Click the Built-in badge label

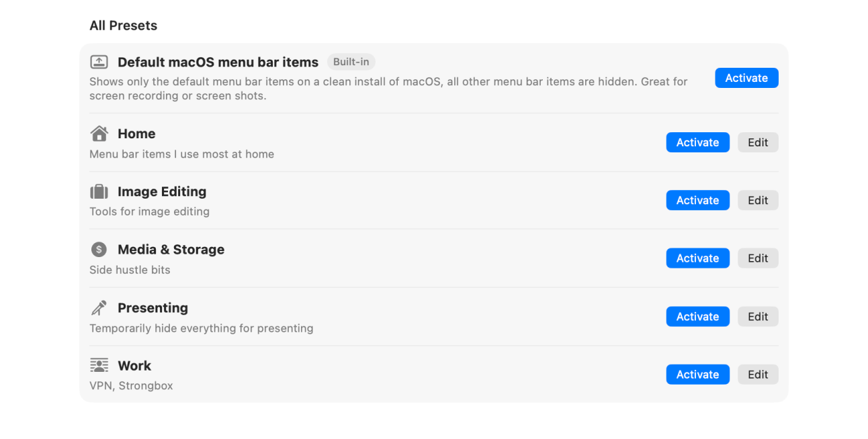[x=351, y=62]
